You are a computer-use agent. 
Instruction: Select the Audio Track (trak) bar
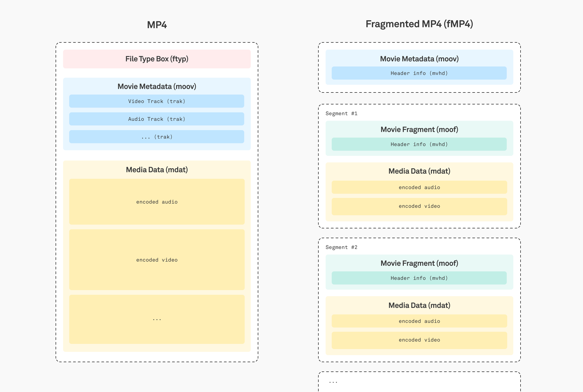[157, 119]
